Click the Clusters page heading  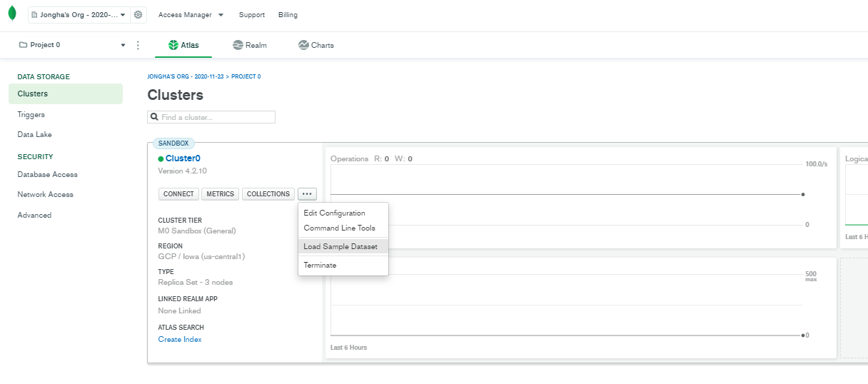point(176,95)
